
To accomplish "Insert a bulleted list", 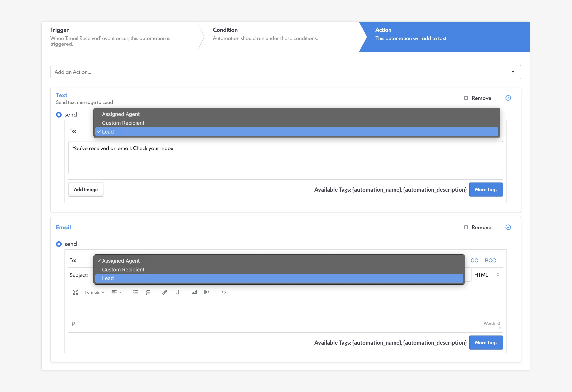I will tap(135, 292).
